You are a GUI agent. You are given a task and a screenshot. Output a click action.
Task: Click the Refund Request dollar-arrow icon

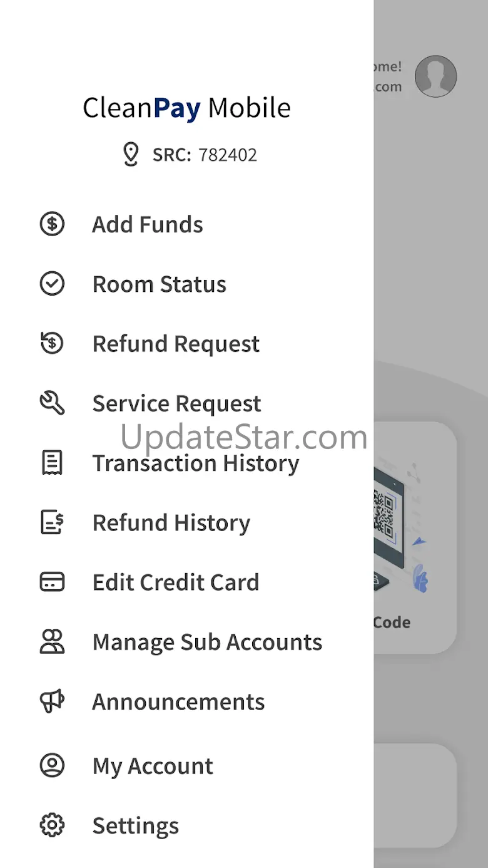click(52, 343)
